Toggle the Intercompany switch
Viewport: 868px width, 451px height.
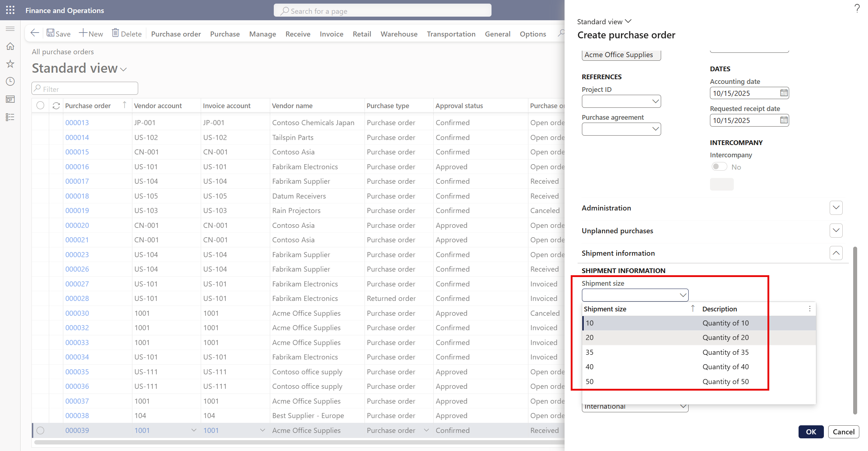click(x=719, y=167)
